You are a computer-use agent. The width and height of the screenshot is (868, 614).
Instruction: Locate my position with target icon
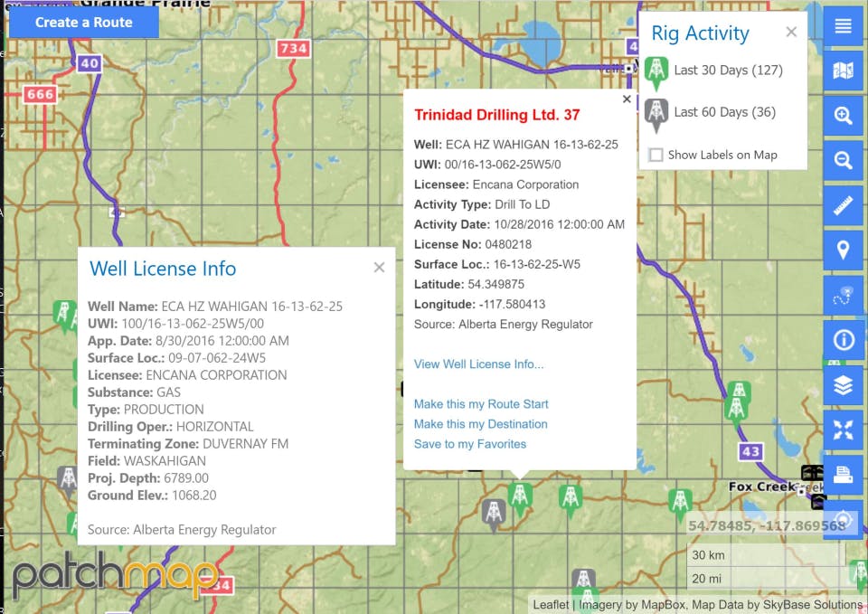843,520
